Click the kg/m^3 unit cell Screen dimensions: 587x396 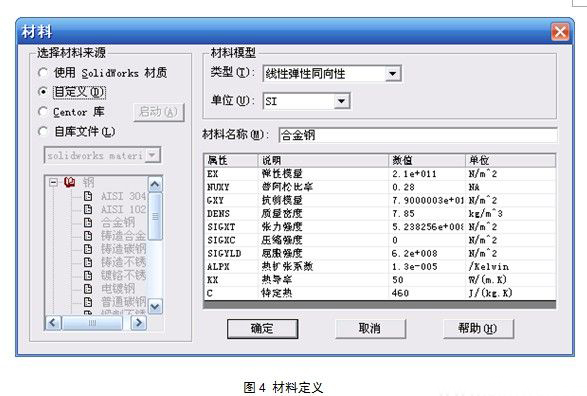(485, 214)
